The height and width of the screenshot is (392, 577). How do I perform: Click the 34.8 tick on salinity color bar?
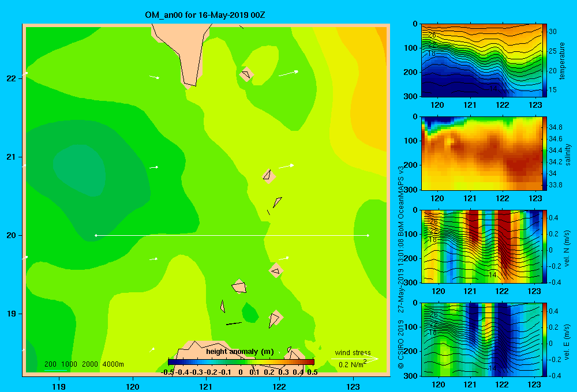pos(555,127)
